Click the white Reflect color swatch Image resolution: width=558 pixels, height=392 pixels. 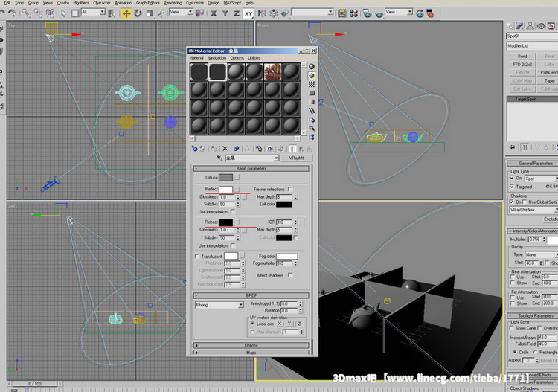[x=225, y=189]
